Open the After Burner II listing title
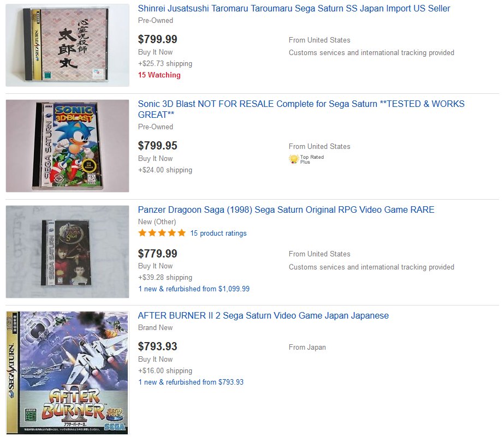The image size is (504, 437). (263, 316)
